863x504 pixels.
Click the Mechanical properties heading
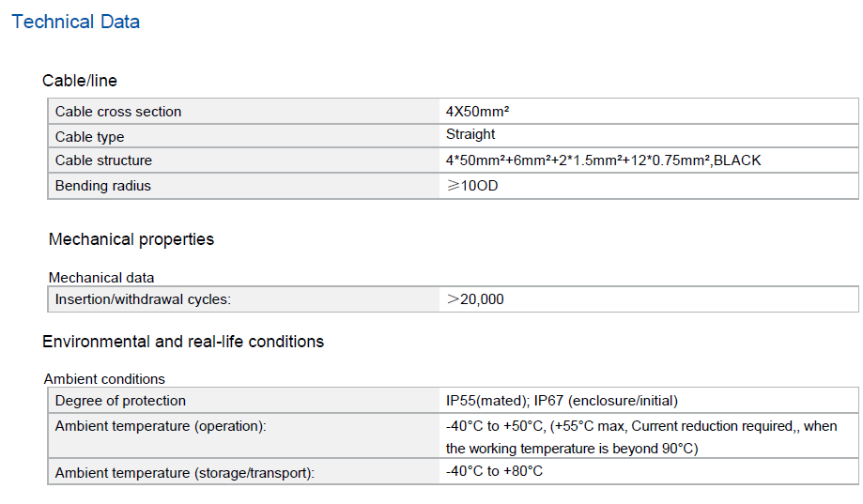131,239
